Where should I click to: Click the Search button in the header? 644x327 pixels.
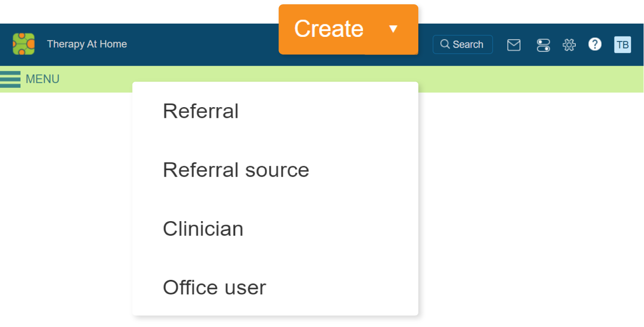[463, 44]
